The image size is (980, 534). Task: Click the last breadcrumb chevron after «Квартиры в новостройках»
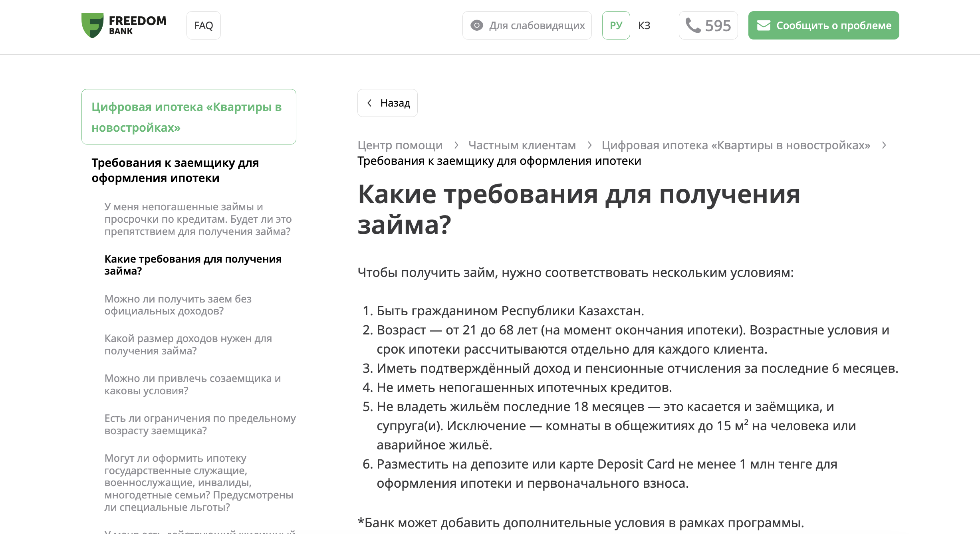click(x=884, y=145)
